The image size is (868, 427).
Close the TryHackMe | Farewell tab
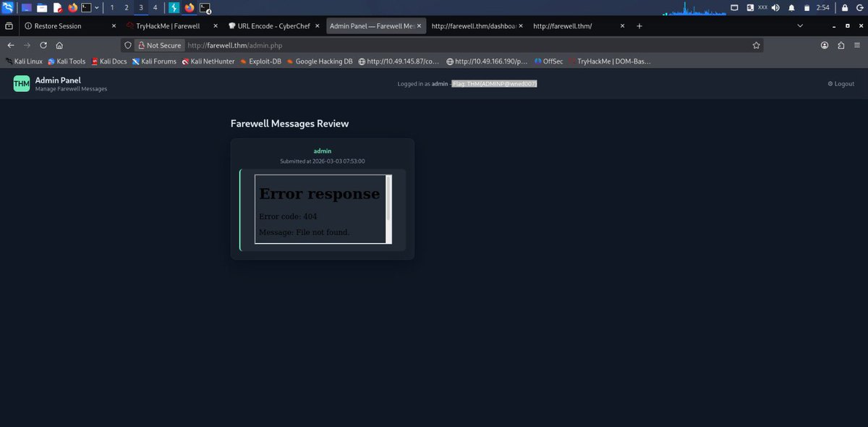216,25
